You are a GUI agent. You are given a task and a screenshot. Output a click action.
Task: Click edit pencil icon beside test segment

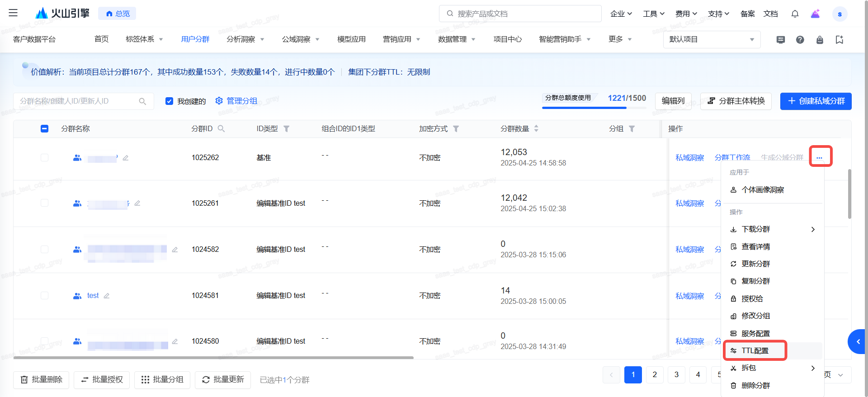pyautogui.click(x=107, y=296)
